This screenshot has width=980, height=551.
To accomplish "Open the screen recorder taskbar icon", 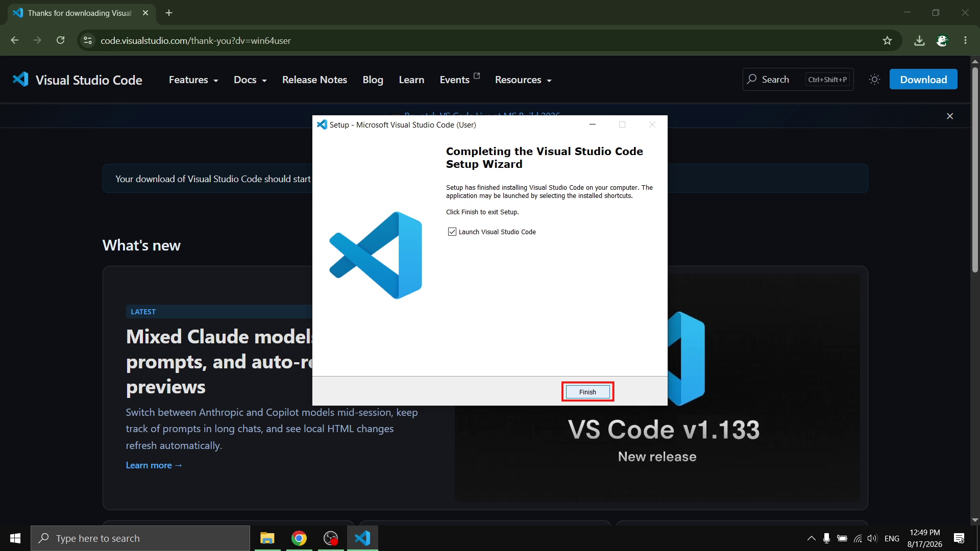I will pos(331,538).
